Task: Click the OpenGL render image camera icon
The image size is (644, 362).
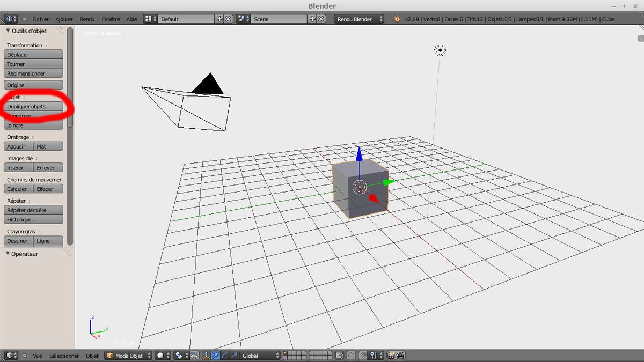Action: click(391, 356)
